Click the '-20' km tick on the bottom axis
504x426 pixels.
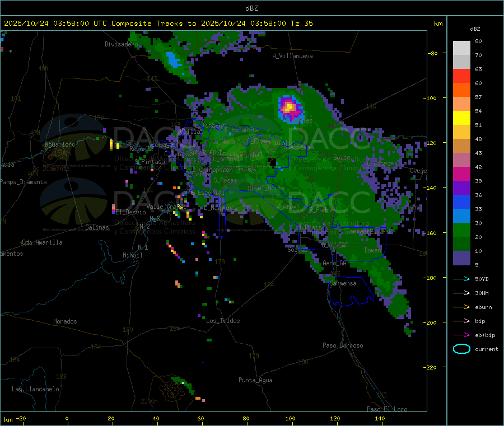tap(21, 418)
